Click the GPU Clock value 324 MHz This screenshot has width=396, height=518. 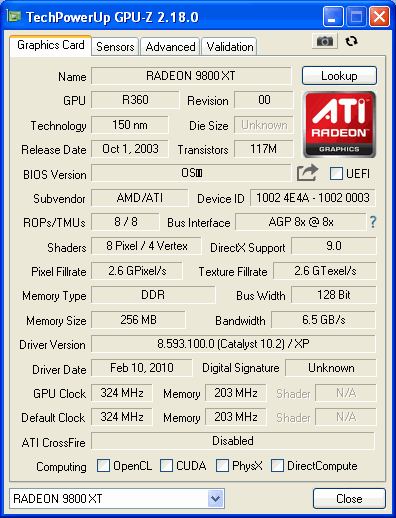pos(122,393)
